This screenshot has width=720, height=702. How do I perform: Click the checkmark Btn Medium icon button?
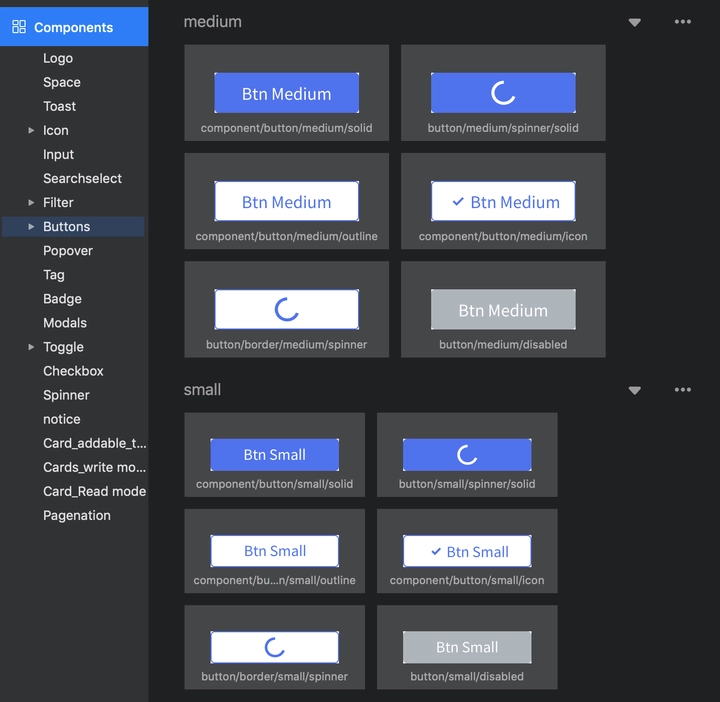coord(503,201)
